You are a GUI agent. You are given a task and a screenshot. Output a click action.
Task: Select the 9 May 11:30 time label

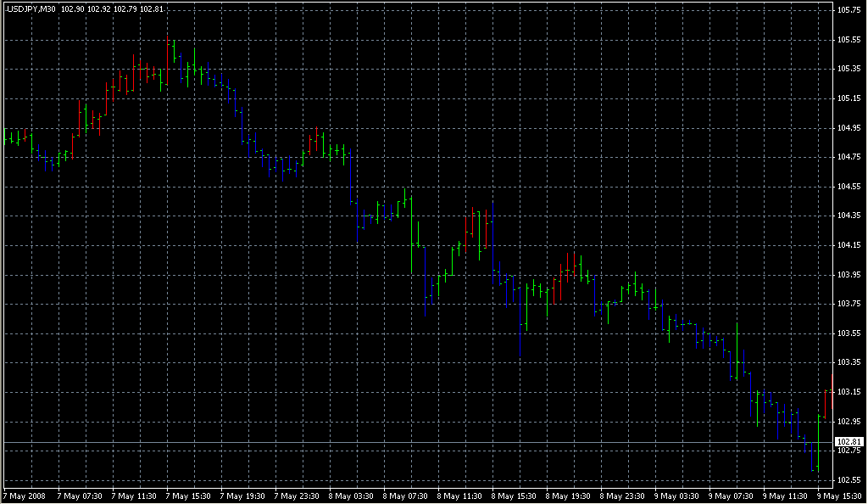pos(787,496)
